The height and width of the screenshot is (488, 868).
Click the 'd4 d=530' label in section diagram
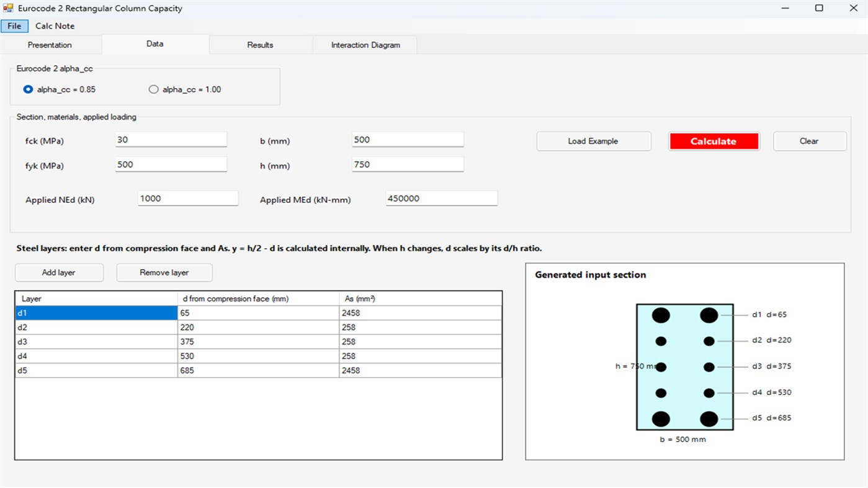[771, 393]
